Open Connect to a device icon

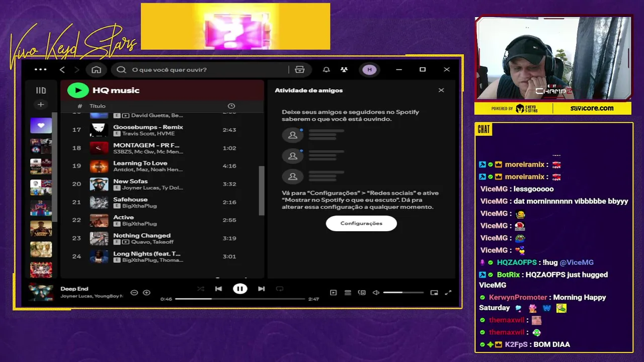362,293
